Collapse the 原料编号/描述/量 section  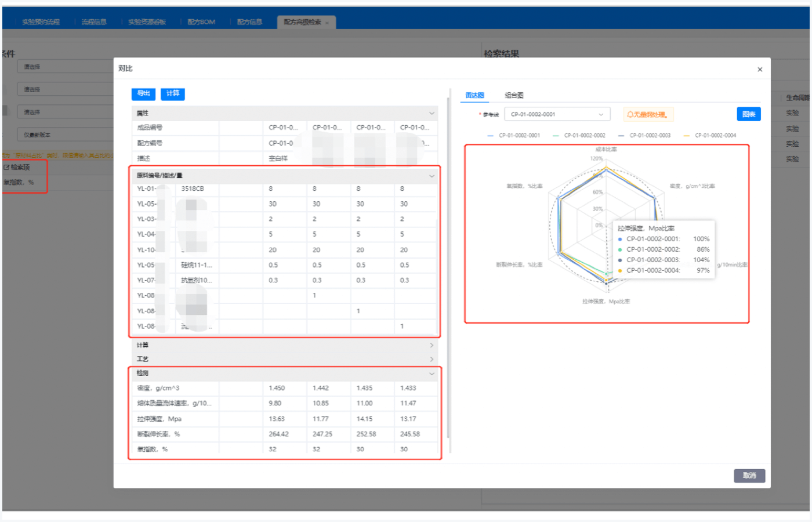click(432, 176)
